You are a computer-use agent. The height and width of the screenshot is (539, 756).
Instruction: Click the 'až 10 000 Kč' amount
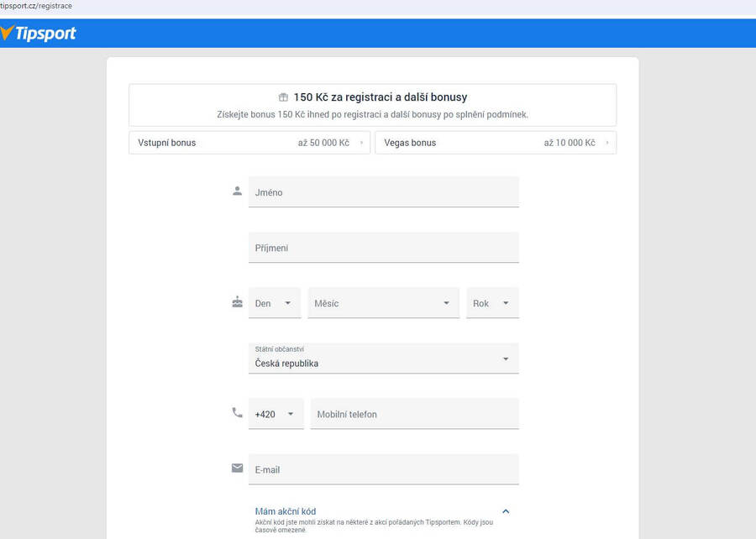coord(570,143)
